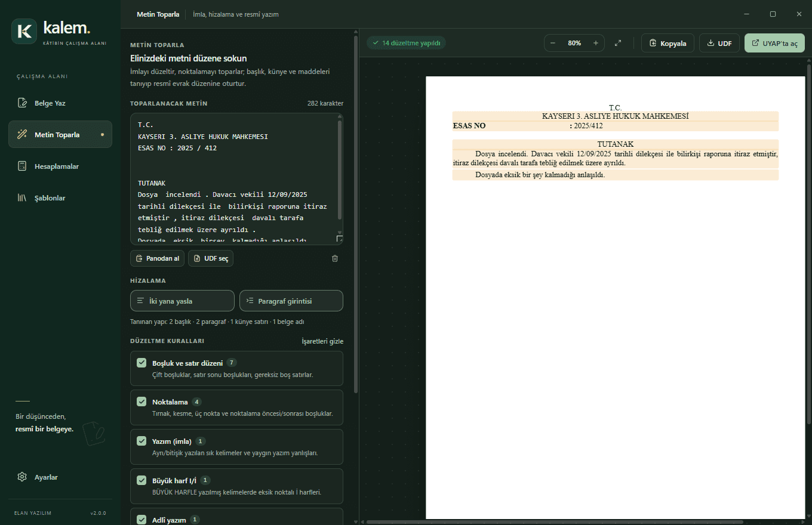Viewport: 812px width, 525px height.
Task: Click KAYSERİ 3. ASLİYE HUKUK MAHKEMESİ line
Action: pos(615,116)
